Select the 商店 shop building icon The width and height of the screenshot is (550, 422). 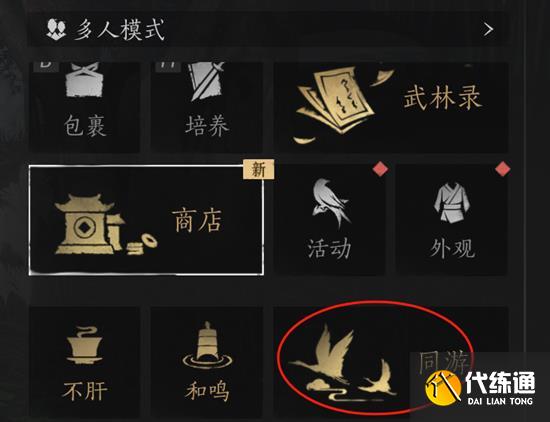click(106, 224)
